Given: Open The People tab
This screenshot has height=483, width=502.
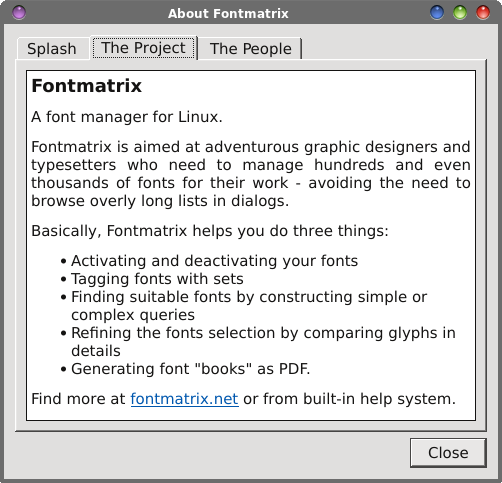Looking at the screenshot, I should [250, 49].
